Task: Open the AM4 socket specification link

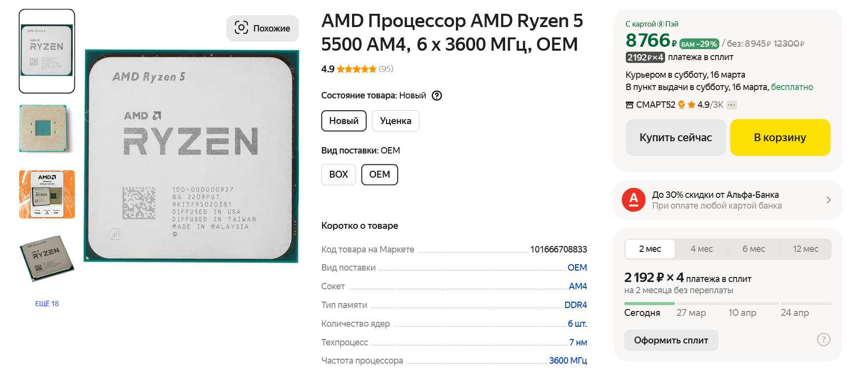Action: (578, 286)
